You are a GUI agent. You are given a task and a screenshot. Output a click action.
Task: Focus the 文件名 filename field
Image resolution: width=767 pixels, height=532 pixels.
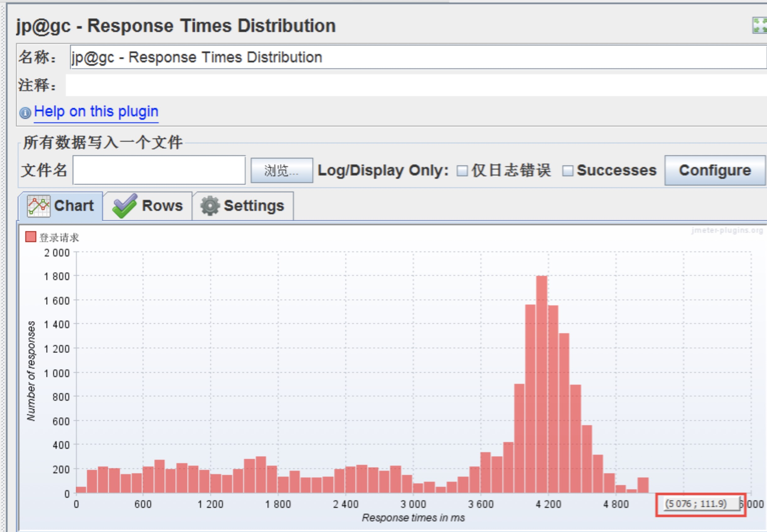(x=159, y=170)
